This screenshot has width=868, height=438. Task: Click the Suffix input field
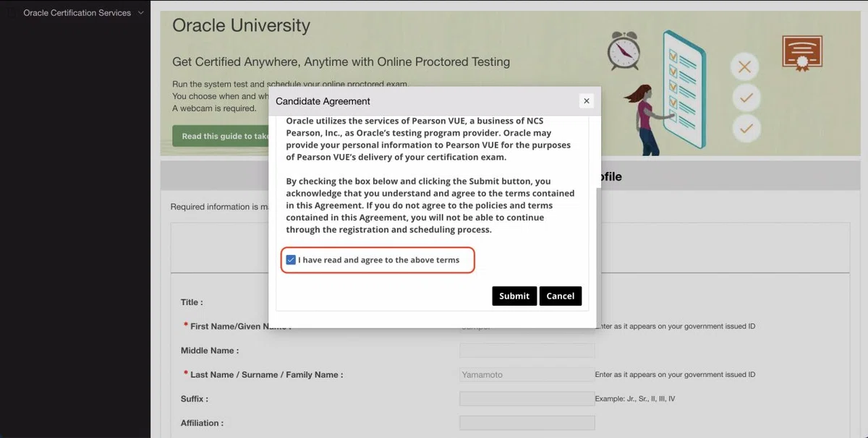coord(527,399)
